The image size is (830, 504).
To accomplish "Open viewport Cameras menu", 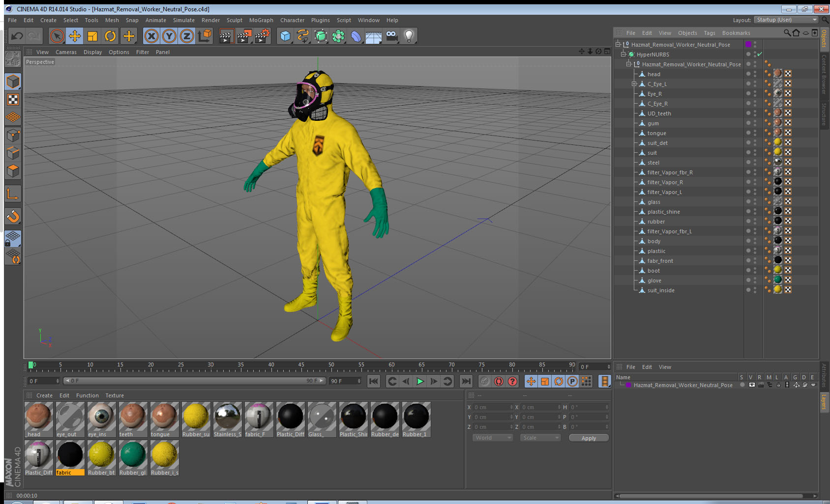I will (66, 52).
